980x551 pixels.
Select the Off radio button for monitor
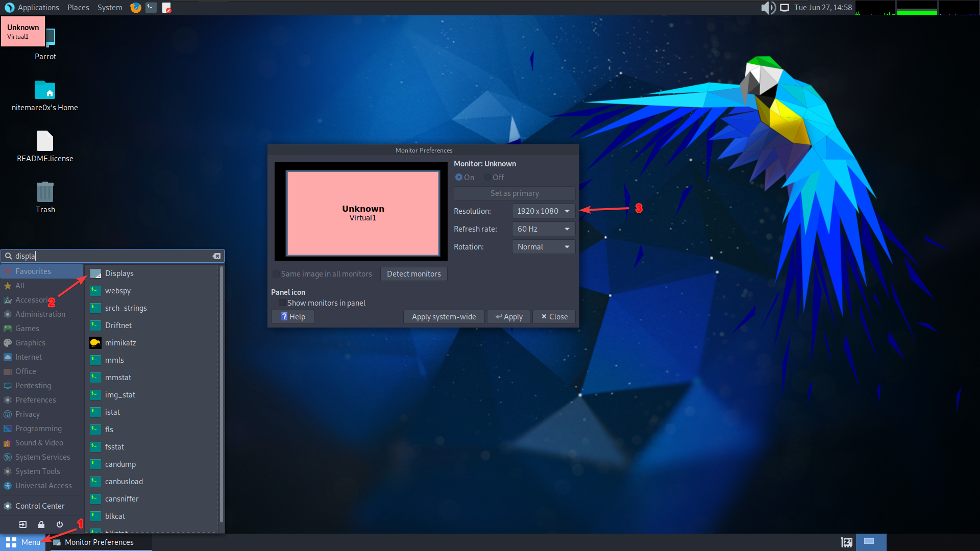pyautogui.click(x=488, y=178)
